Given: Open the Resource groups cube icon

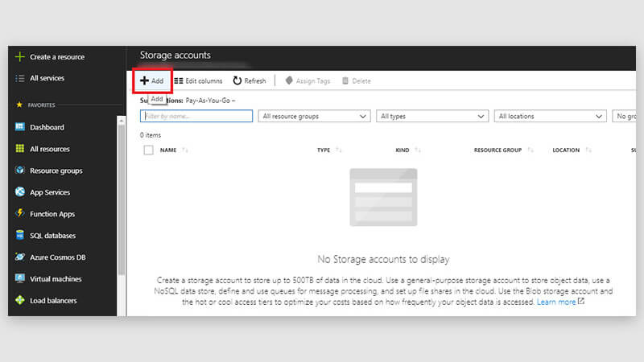Looking at the screenshot, I should 19,170.
